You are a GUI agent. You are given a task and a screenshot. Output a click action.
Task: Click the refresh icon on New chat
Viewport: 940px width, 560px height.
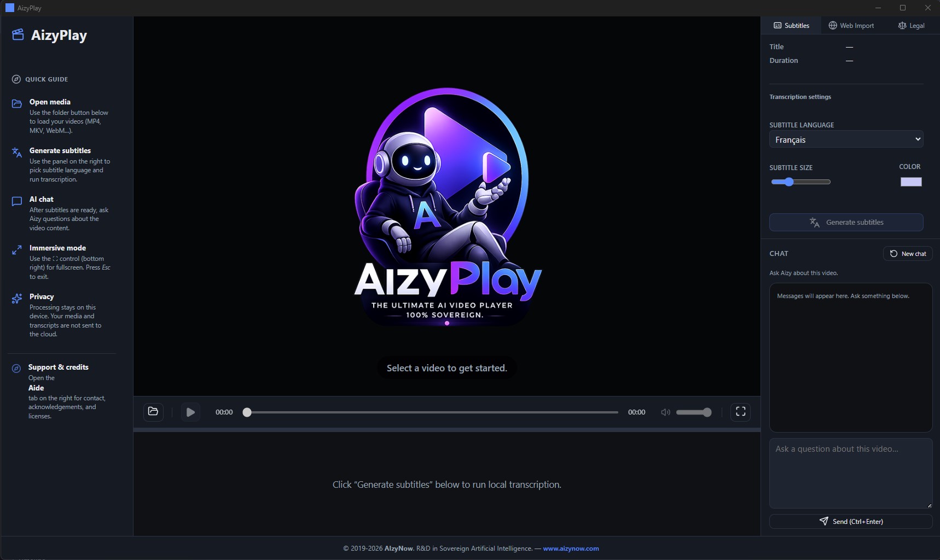(x=893, y=254)
